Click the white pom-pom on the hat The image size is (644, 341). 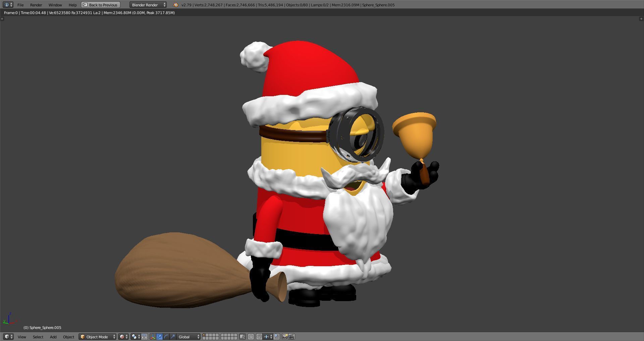tap(255, 57)
